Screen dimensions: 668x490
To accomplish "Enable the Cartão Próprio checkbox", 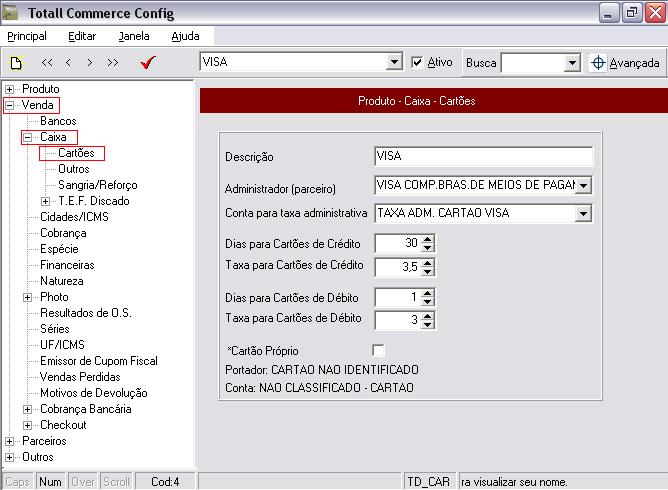I will (x=378, y=350).
